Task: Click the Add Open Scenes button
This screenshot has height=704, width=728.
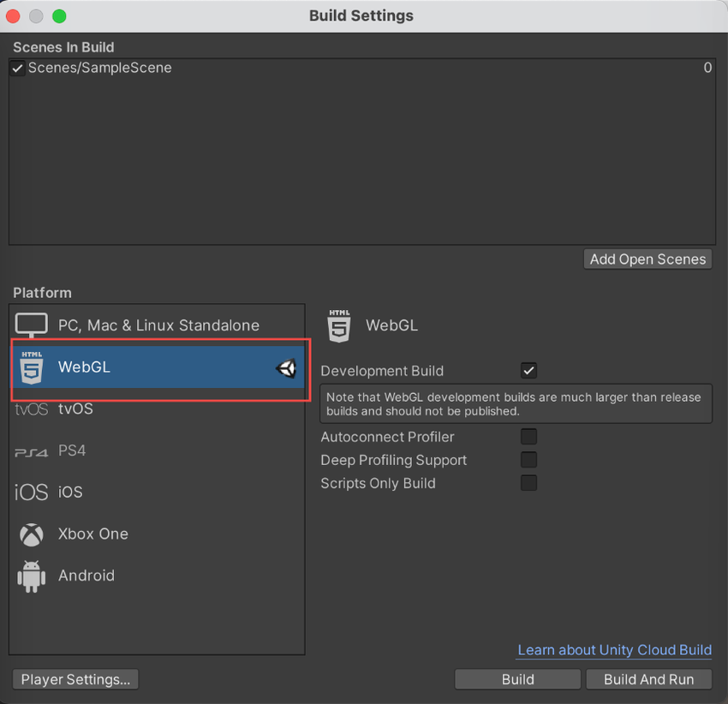Action: (647, 259)
